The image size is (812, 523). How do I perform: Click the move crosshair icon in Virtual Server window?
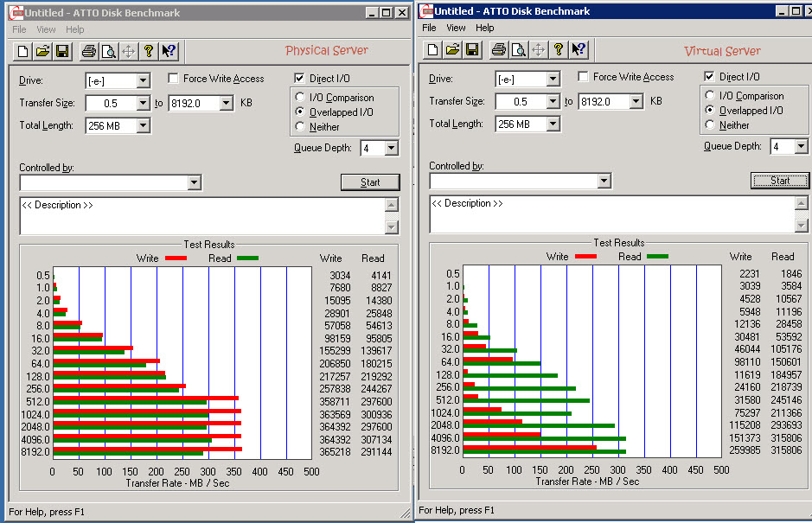(x=538, y=49)
